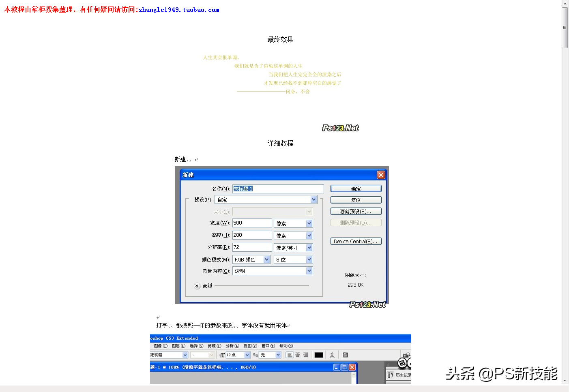Close the 渐隐字 document window
Screen dimensions: 569x392
[352, 367]
